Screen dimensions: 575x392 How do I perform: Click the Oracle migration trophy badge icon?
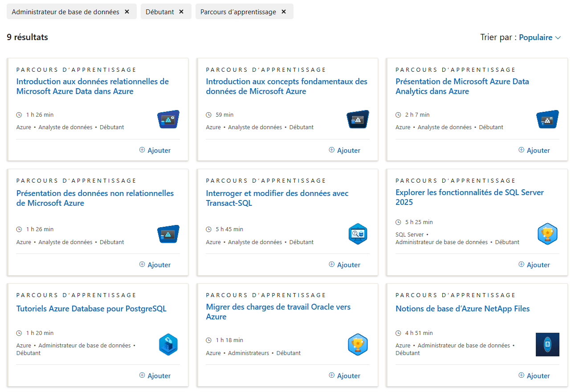point(358,345)
